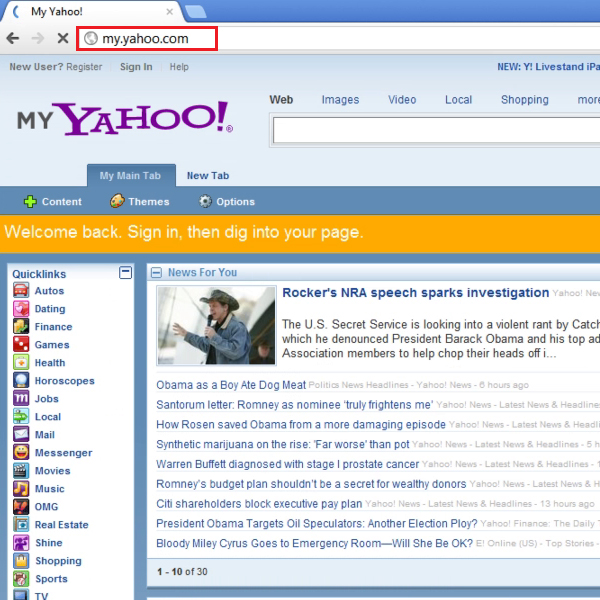Click the Messenger quicklink text
The width and height of the screenshot is (600, 600).
tap(64, 453)
